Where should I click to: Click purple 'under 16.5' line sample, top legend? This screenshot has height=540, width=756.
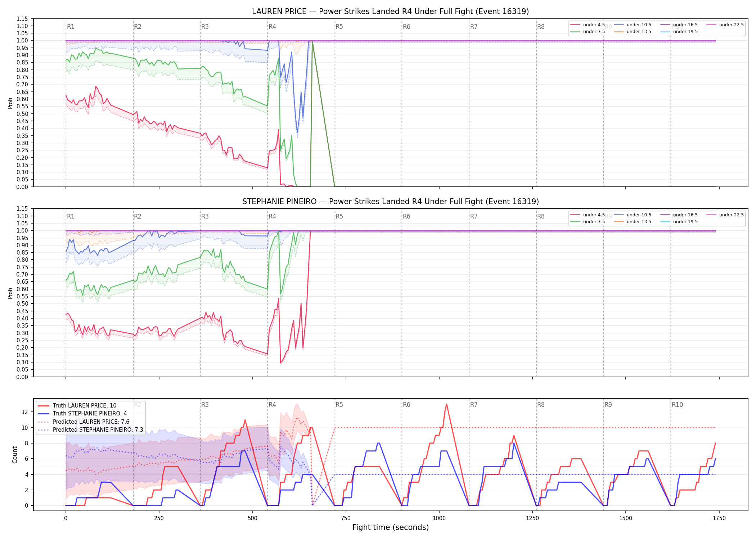[665, 25]
